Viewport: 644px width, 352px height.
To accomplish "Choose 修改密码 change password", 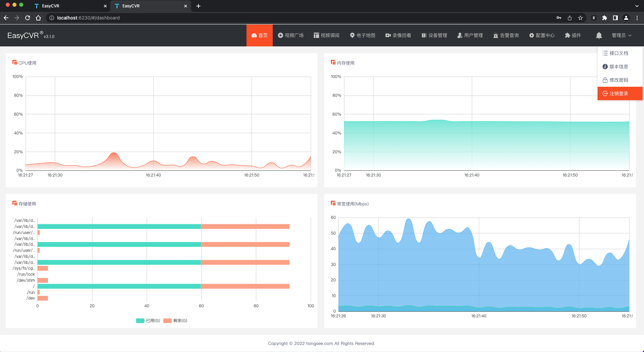I will click(620, 80).
